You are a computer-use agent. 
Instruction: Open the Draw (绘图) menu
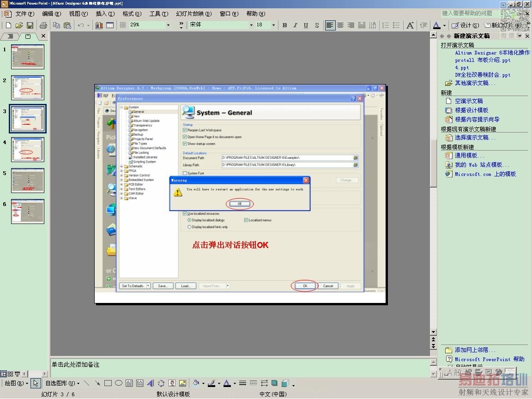point(17,383)
